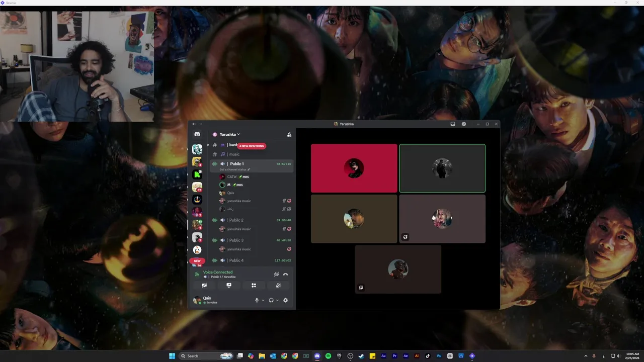The height and width of the screenshot is (362, 644).
Task: Open the music text channel
Action: [252, 154]
